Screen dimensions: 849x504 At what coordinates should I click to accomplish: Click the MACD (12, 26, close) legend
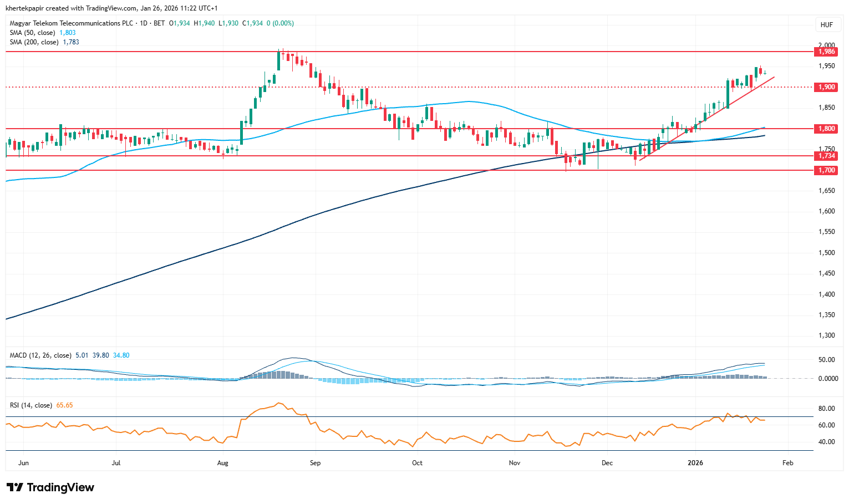40,355
